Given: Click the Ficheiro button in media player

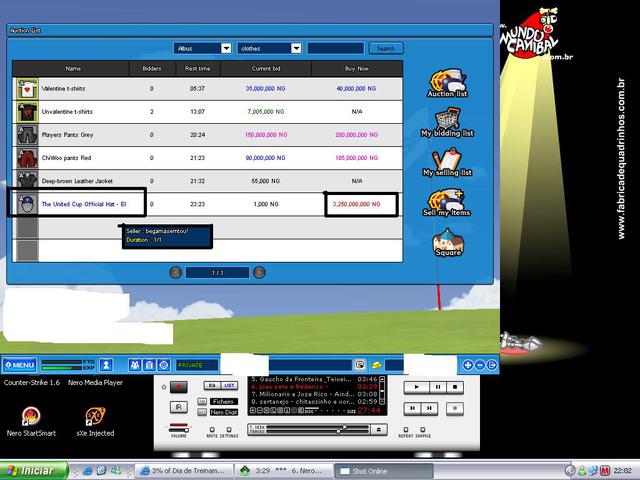Looking at the screenshot, I should [x=224, y=402].
